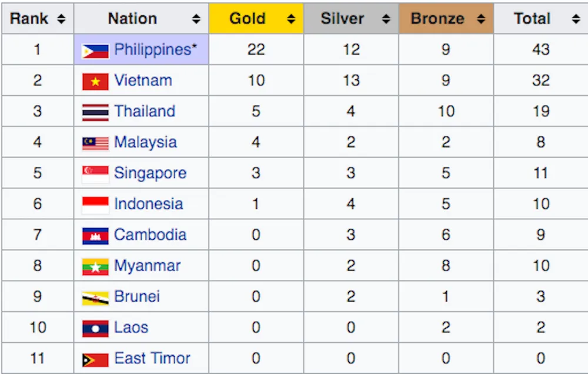Screen dimensions: 588x374
Task: Sort by Bronze column arrows
Action: 481,19
